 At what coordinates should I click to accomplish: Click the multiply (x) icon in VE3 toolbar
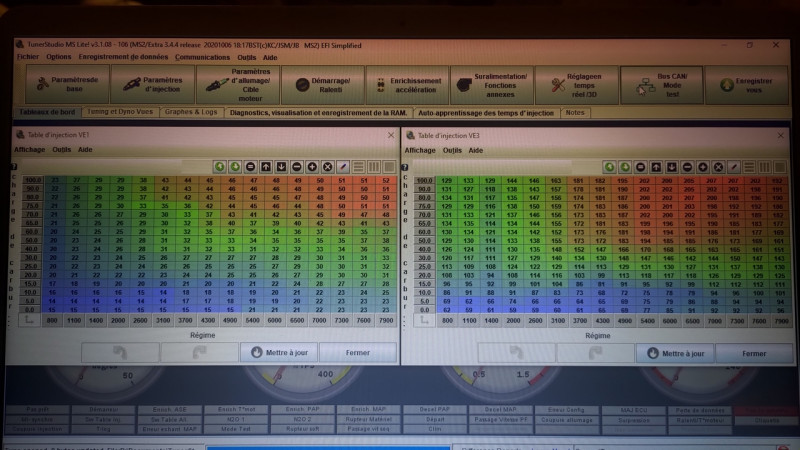tap(717, 166)
